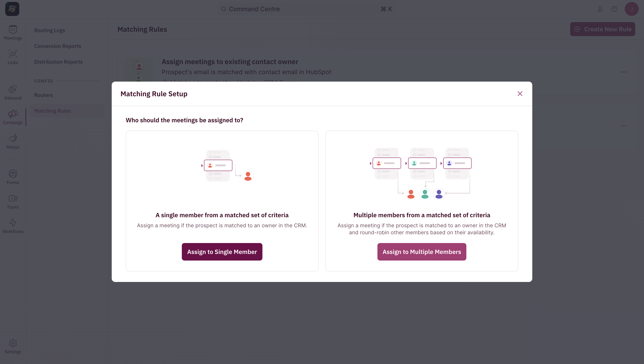Viewport: 644px width, 364px height.
Task: Close the Matching Rule Setup dialog
Action: click(x=520, y=93)
